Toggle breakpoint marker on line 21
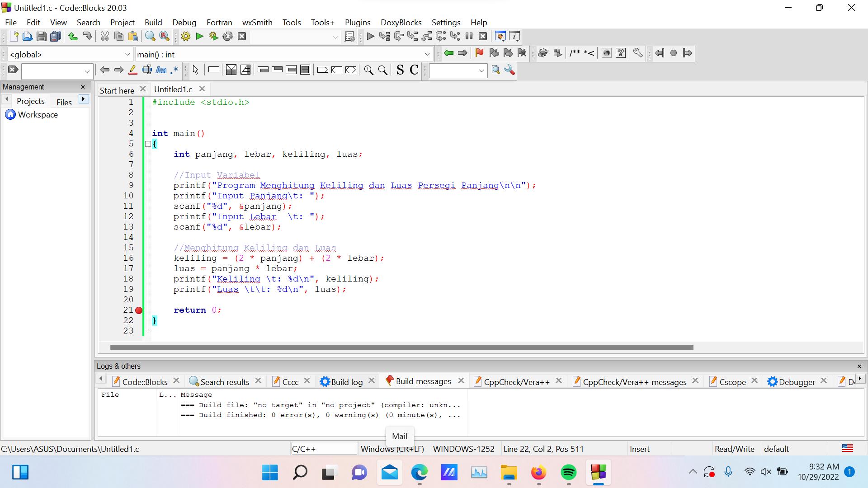This screenshot has width=868, height=488. pyautogui.click(x=139, y=310)
